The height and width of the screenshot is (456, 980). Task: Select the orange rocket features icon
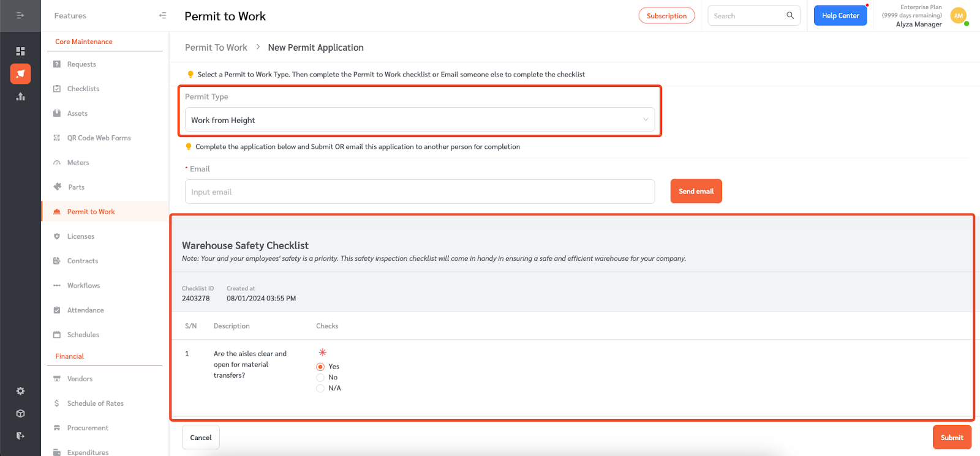pyautogui.click(x=20, y=73)
